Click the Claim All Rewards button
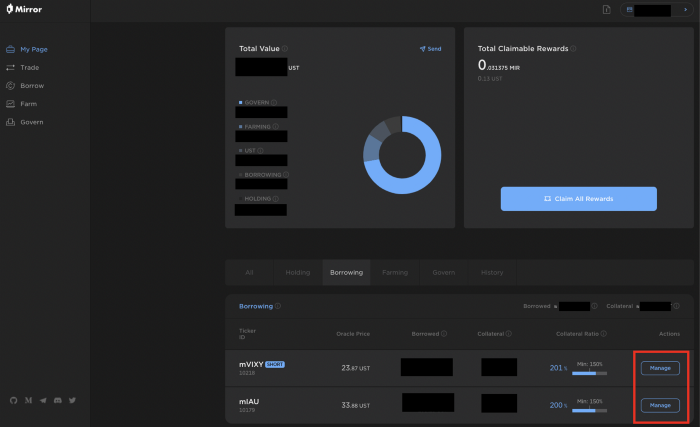This screenshot has height=427, width=700. pos(578,199)
